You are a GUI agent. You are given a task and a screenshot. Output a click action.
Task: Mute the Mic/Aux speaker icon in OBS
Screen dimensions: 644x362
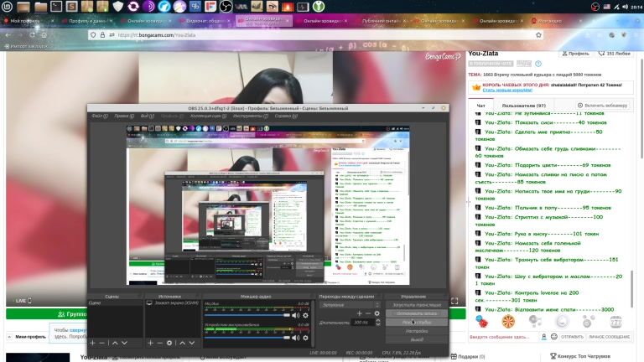295,314
